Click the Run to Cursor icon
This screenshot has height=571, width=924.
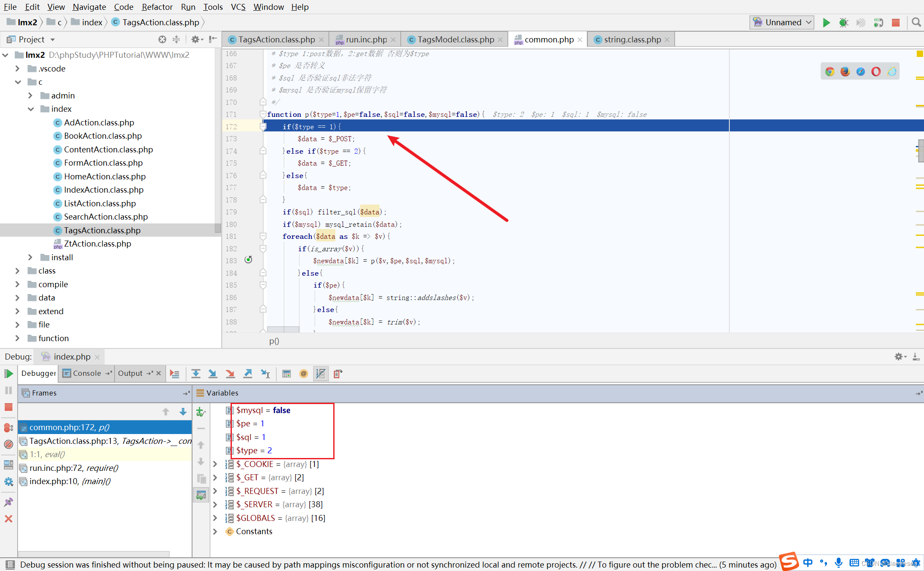coord(265,373)
